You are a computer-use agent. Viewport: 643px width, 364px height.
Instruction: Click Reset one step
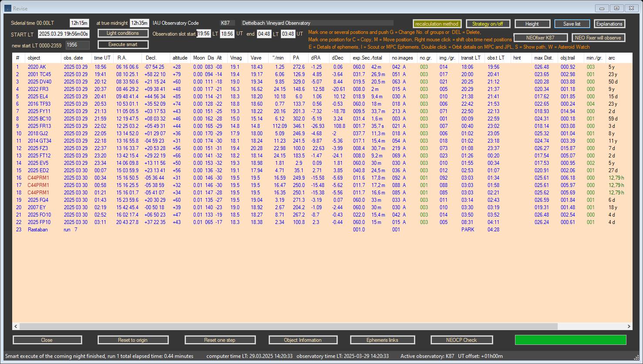click(x=220, y=340)
